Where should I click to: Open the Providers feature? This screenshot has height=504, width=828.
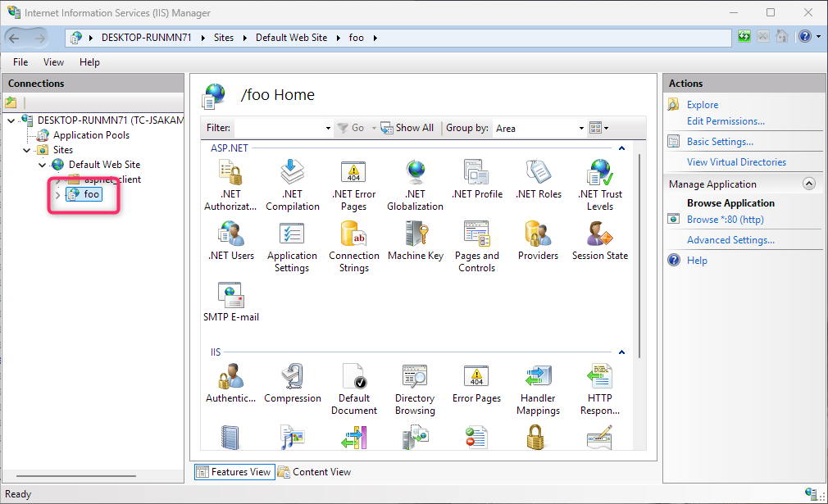[x=538, y=242]
